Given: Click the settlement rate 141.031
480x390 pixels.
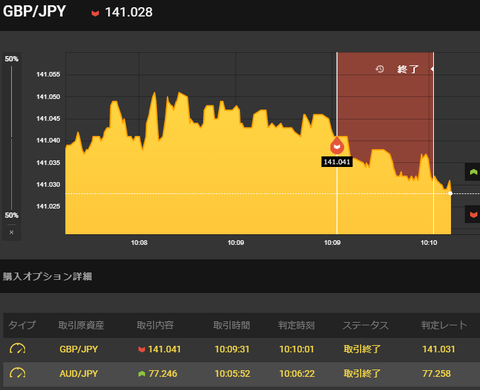Looking at the screenshot, I should coord(438,349).
